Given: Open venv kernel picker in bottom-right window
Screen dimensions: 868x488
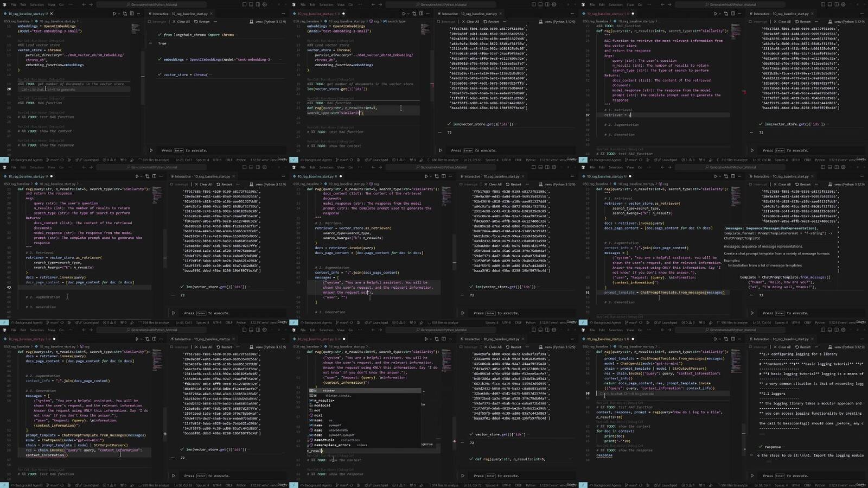Looking at the screenshot, I should pyautogui.click(x=847, y=347).
